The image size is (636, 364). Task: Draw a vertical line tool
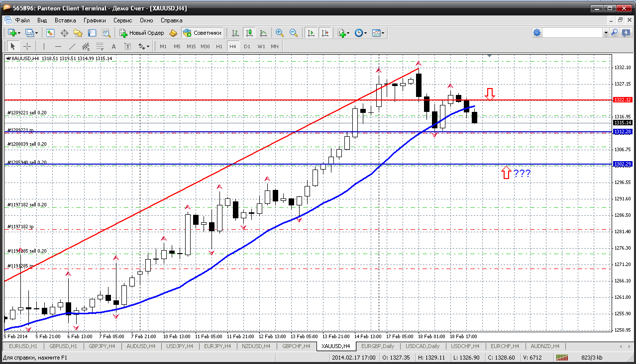pos(44,46)
